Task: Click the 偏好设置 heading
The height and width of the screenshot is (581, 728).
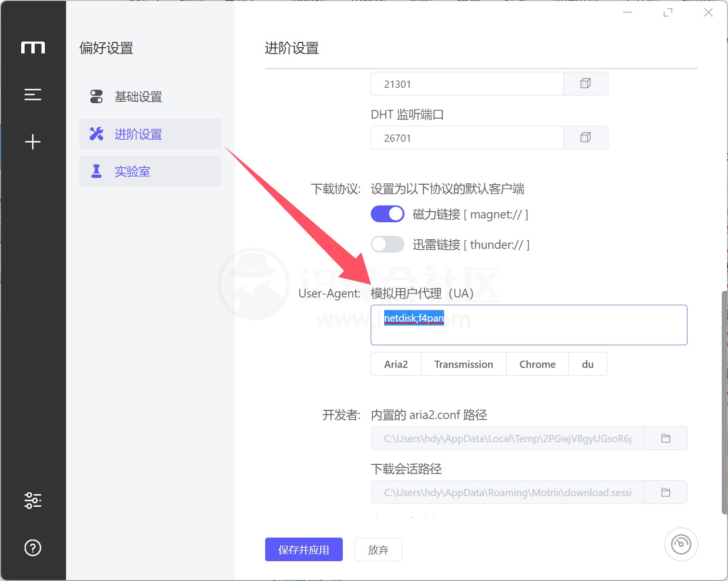Action: [x=107, y=48]
